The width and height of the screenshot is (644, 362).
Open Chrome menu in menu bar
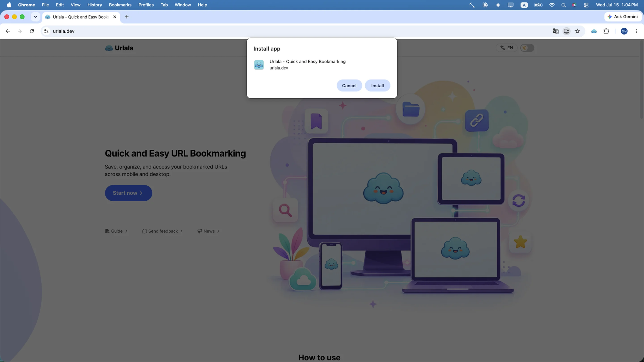click(x=27, y=5)
